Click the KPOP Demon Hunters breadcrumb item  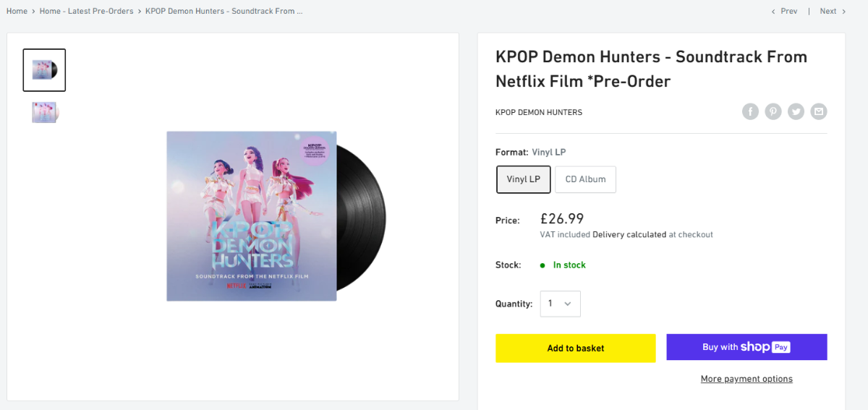point(224,11)
